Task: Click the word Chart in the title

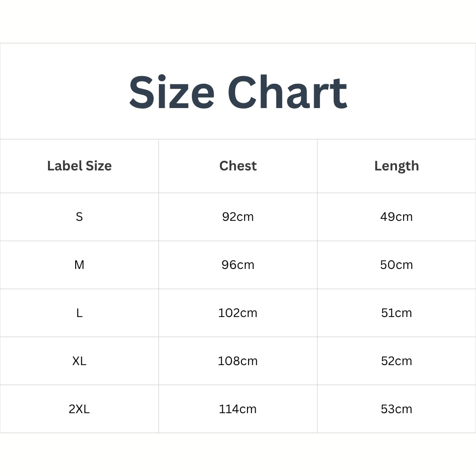Action: pos(288,93)
